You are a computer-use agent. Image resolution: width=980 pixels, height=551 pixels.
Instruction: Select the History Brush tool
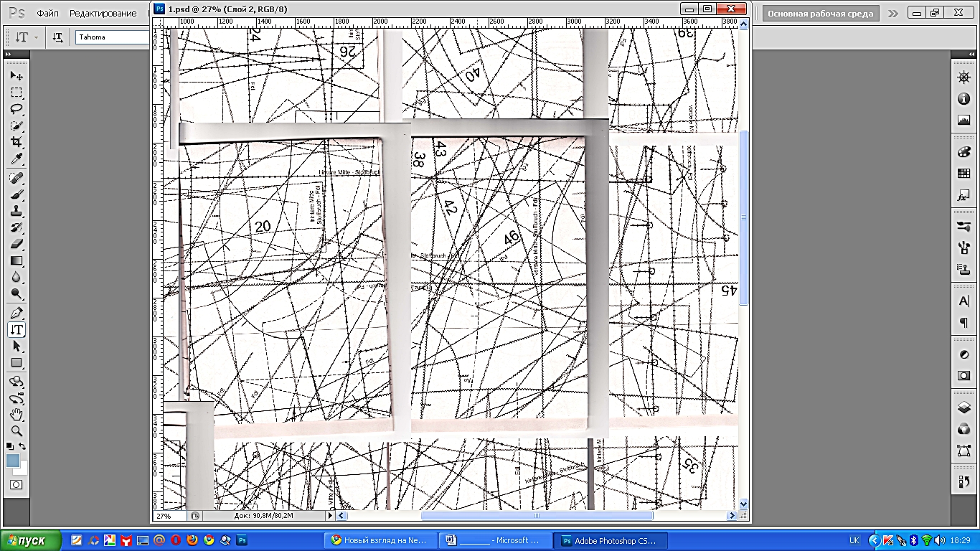click(16, 227)
